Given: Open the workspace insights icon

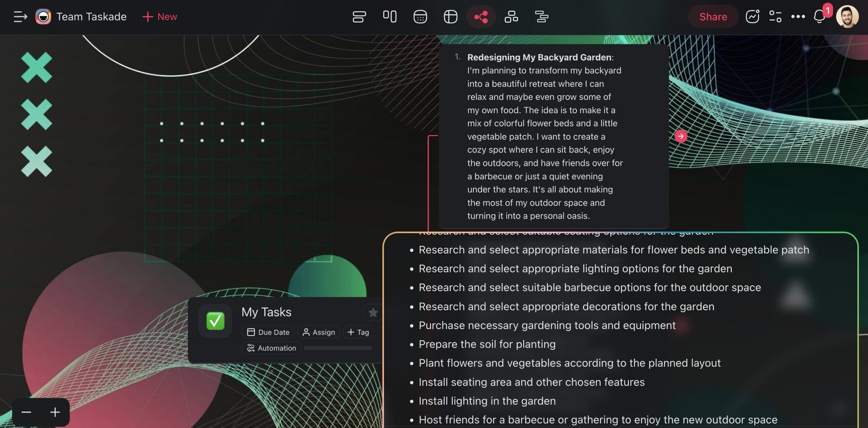Looking at the screenshot, I should 752,16.
